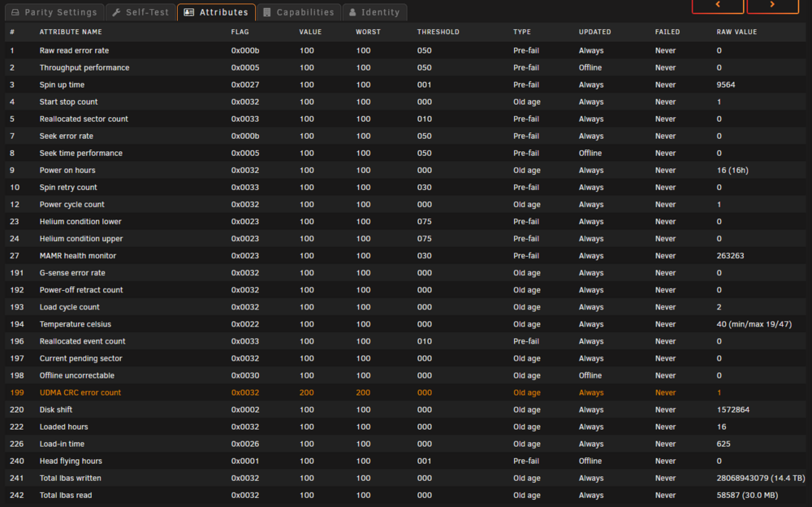Screen dimensions: 812x507
Task: Click the document icon on Capabilities tab
Action: click(267, 12)
